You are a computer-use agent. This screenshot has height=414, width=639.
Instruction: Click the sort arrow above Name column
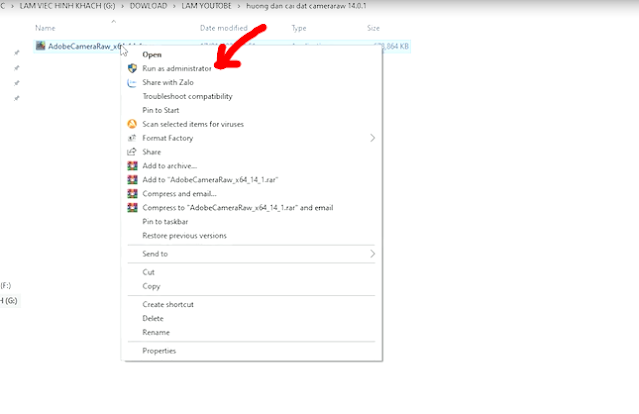[114, 21]
